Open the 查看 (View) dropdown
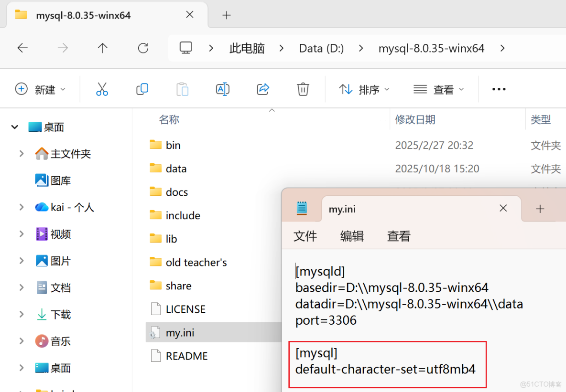 coord(439,89)
